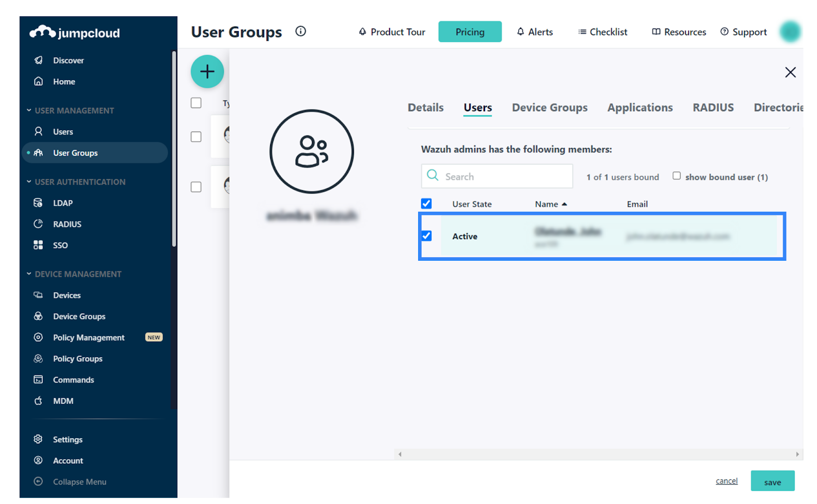Open Policy Groups via its icon
Image resolution: width=817 pixels, height=504 pixels.
(x=38, y=359)
